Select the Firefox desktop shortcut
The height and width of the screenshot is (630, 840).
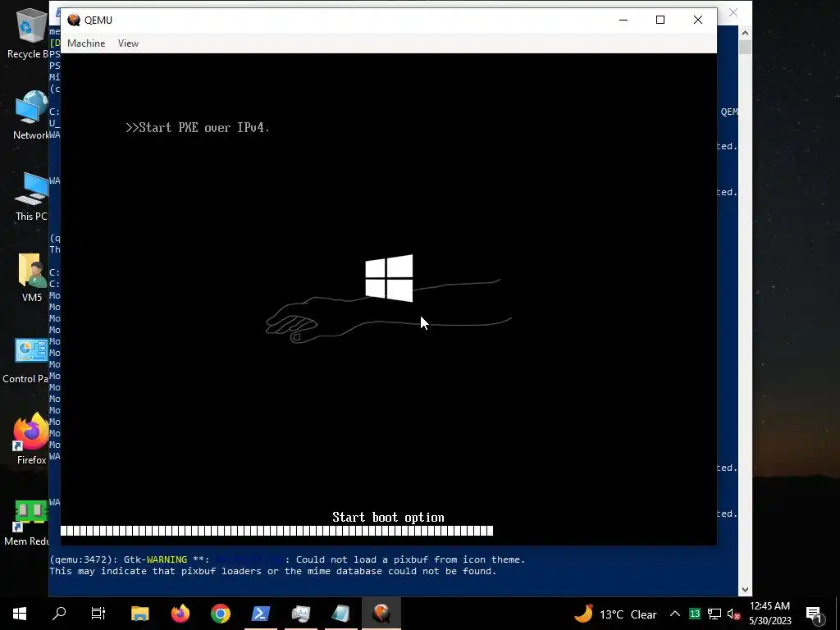(31, 440)
